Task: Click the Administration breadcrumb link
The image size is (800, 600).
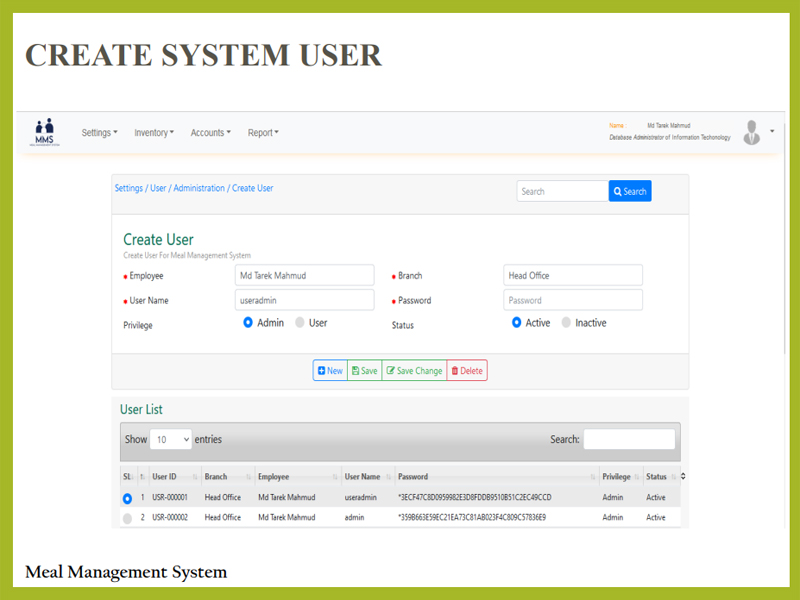Action: click(199, 188)
